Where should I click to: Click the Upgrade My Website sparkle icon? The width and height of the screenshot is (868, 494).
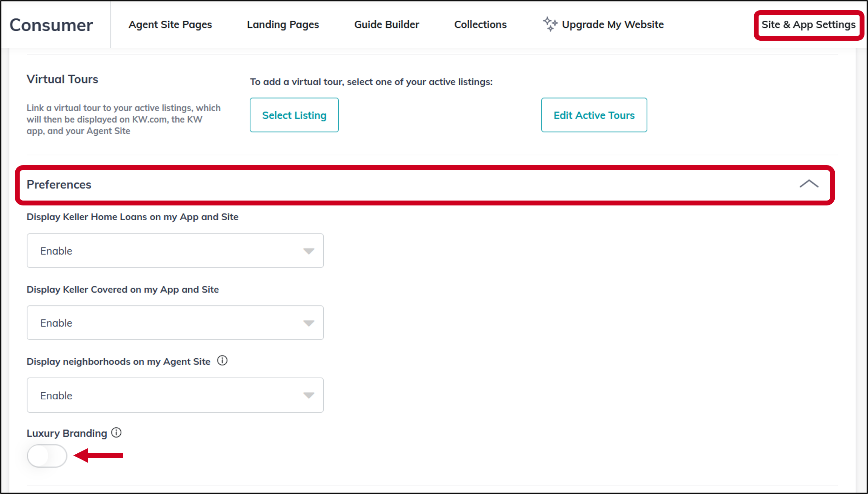tap(550, 24)
